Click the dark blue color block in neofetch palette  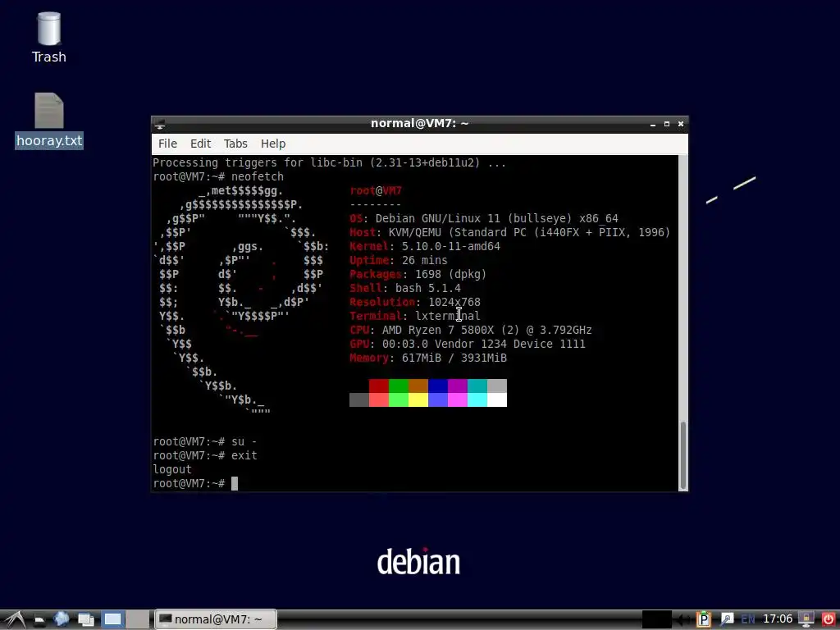(438, 386)
